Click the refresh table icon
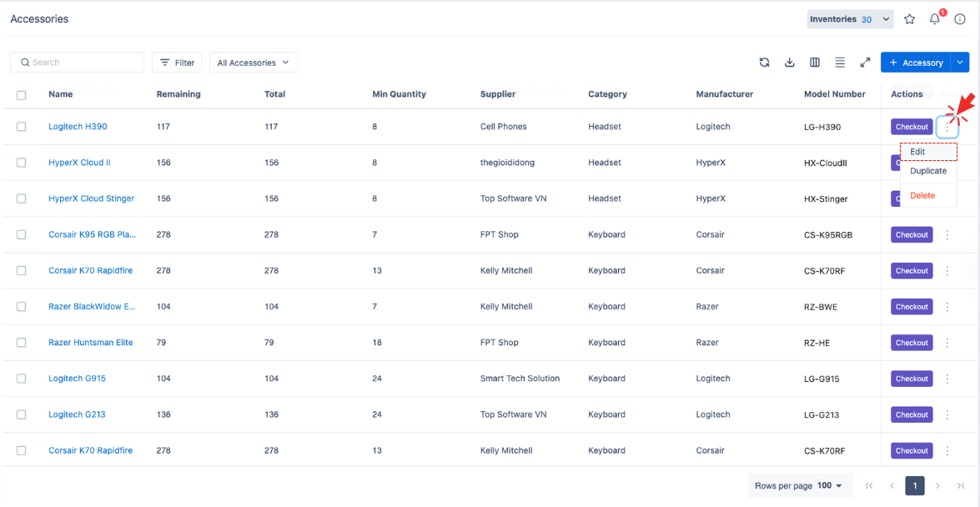 click(764, 63)
